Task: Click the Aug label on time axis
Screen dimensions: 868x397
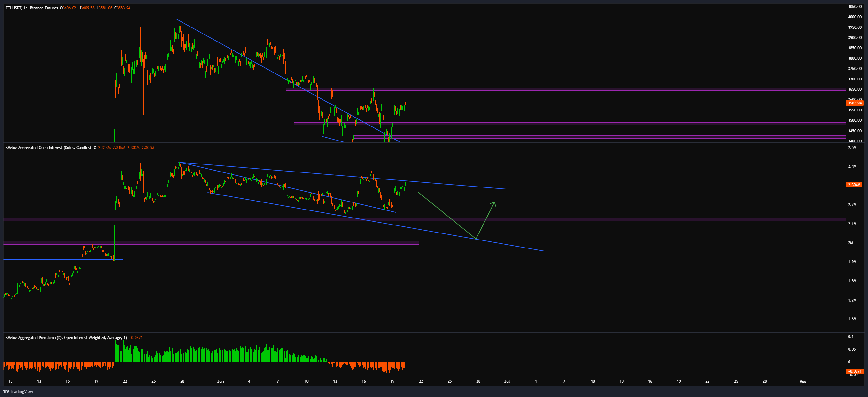Action: pyautogui.click(x=803, y=381)
